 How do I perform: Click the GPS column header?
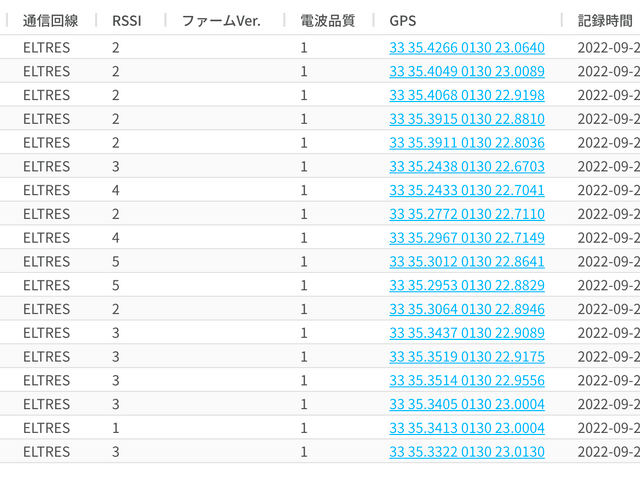coord(402,20)
